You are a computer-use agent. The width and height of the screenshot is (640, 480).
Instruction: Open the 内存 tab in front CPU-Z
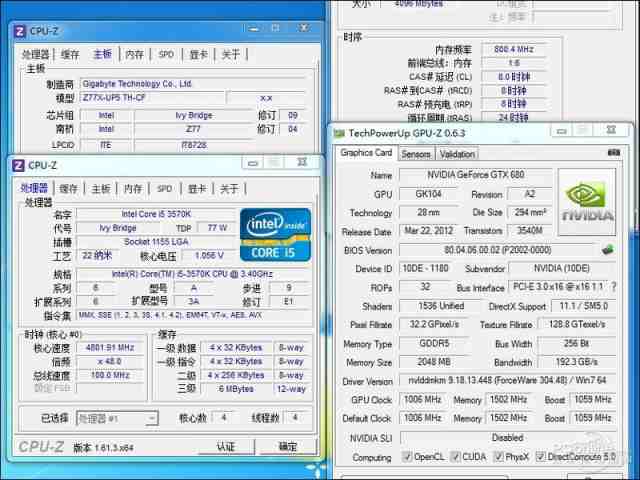click(133, 189)
